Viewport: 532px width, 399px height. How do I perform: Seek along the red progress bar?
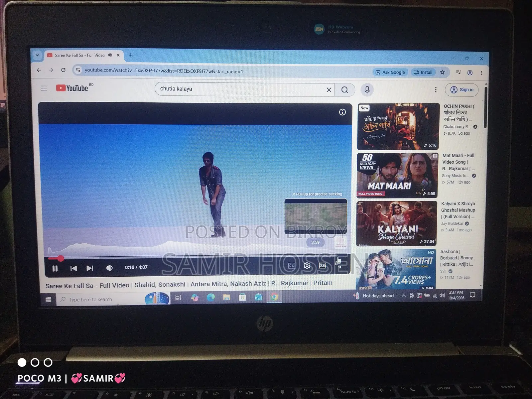coord(199,258)
